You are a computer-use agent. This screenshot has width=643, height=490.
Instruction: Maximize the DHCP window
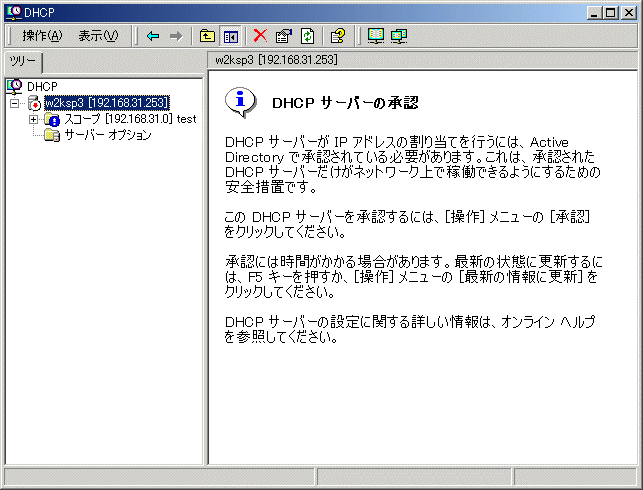(610, 13)
